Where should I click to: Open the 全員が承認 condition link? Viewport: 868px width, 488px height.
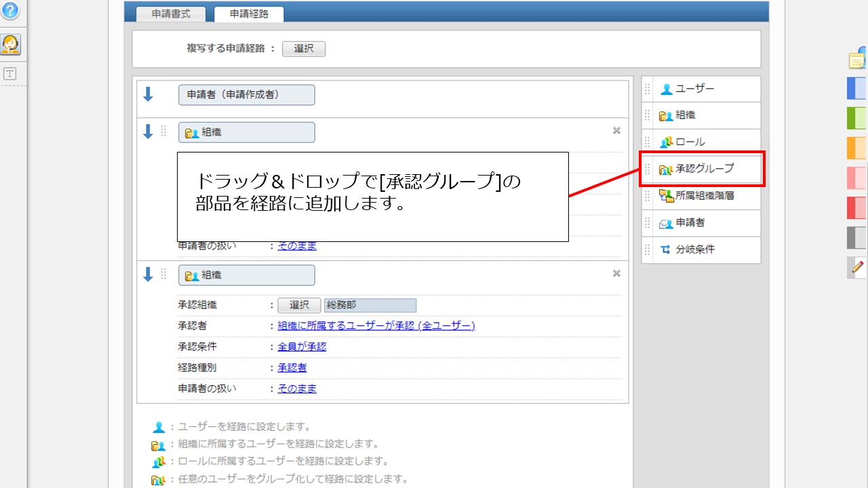coord(302,346)
